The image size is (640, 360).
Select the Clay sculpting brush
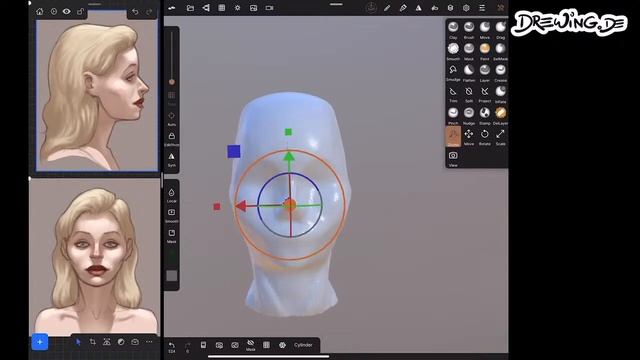pyautogui.click(x=453, y=30)
